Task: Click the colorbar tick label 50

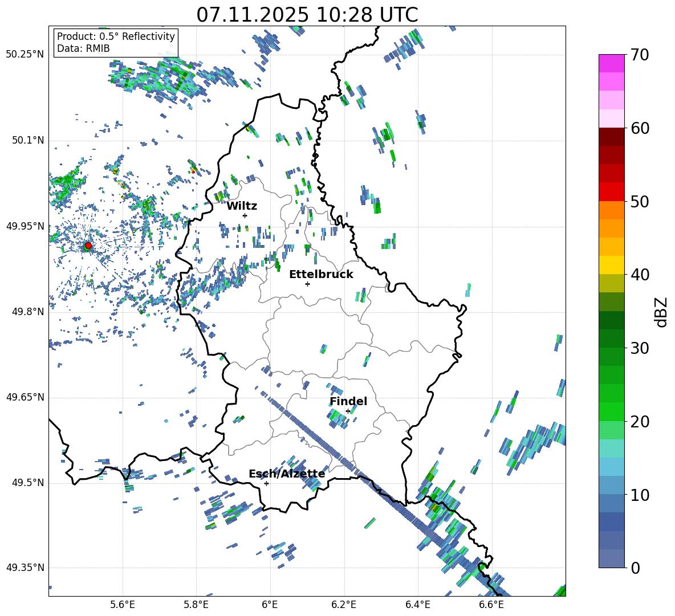Action: pyautogui.click(x=640, y=201)
